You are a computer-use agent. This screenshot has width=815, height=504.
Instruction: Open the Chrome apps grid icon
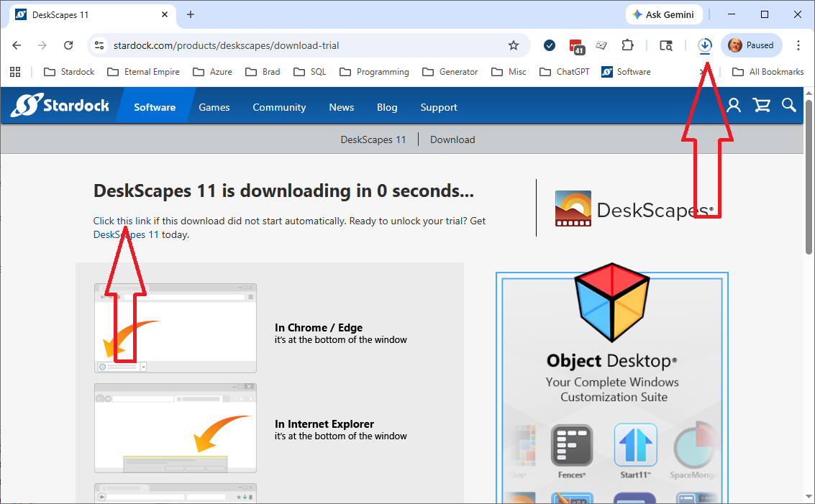coord(15,72)
